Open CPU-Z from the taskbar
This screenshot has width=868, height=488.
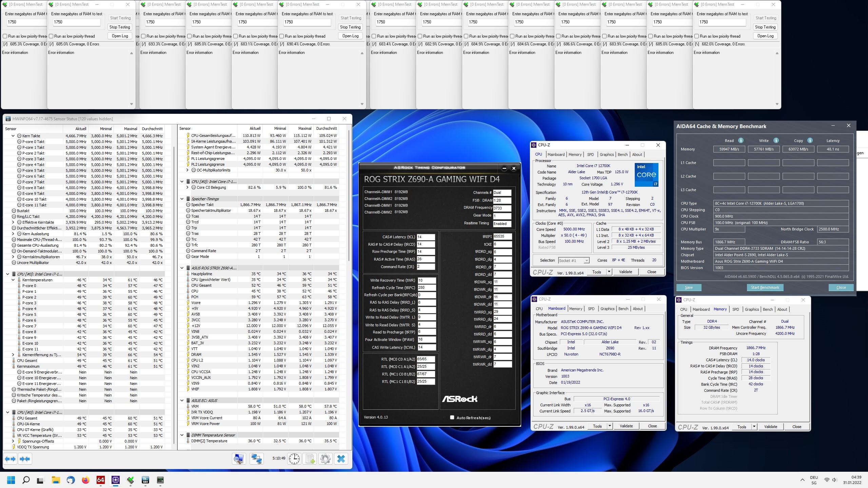pyautogui.click(x=116, y=480)
